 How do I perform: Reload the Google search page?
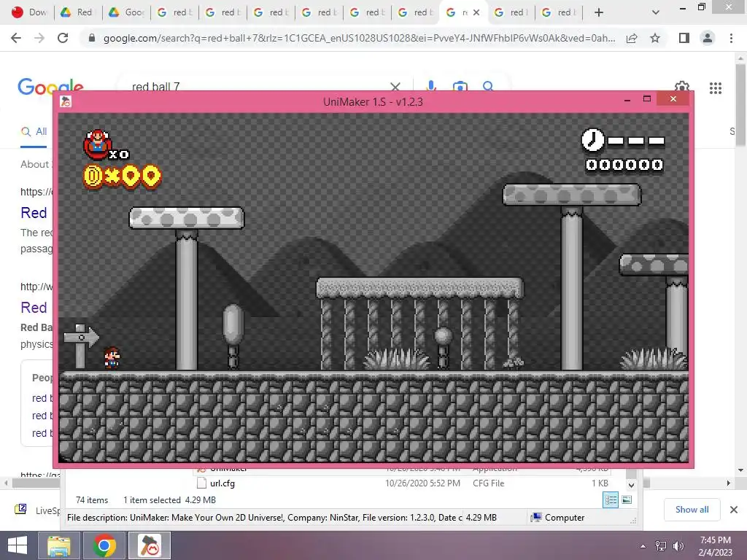coord(63,38)
